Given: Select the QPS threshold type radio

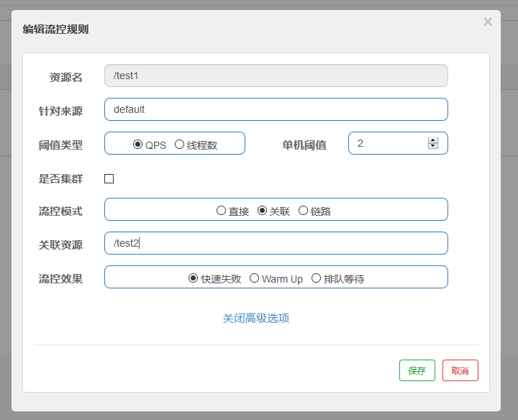Looking at the screenshot, I should [138, 144].
